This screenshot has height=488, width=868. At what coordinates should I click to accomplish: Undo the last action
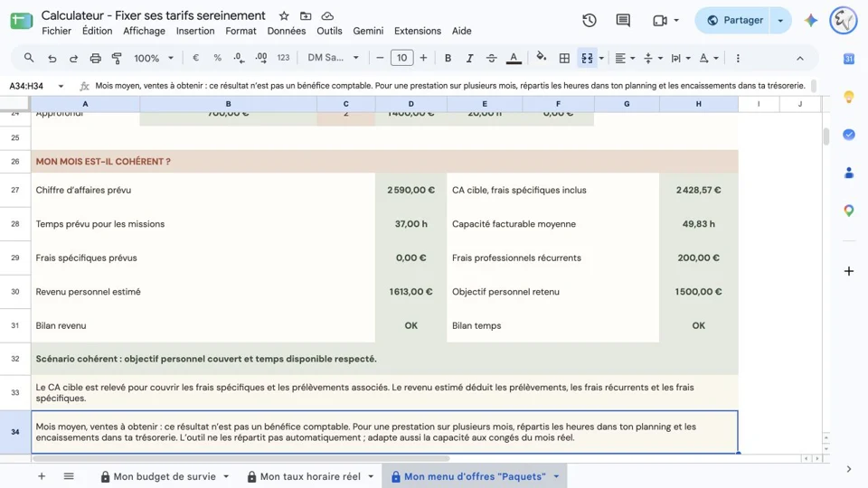click(x=52, y=58)
